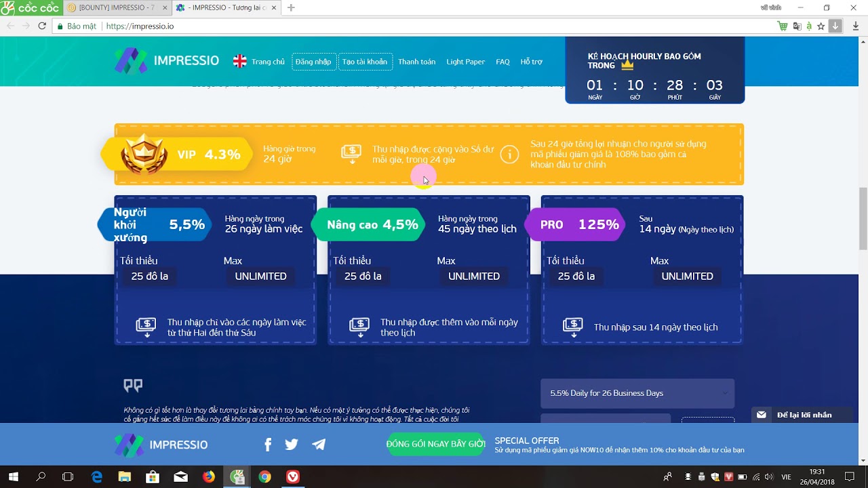Open Task View on taskbar
The width and height of the screenshot is (868, 488).
(x=68, y=476)
